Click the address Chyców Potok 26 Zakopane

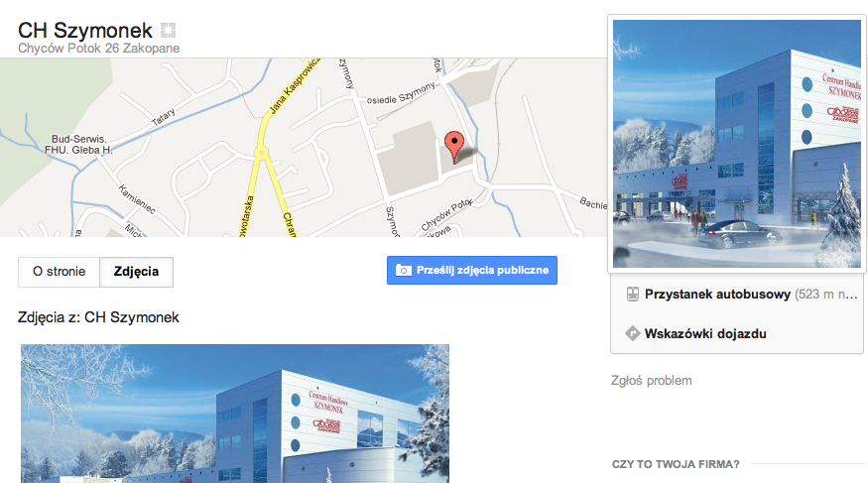point(98,49)
